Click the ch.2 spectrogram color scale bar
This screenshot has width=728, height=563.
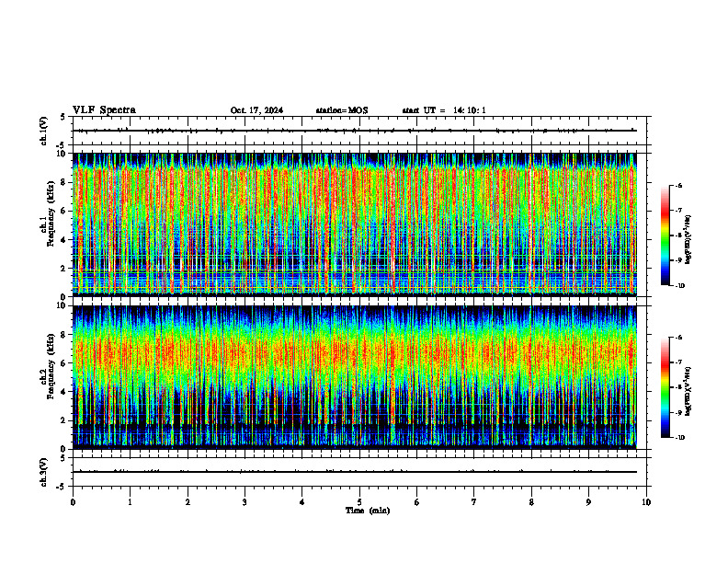point(665,387)
